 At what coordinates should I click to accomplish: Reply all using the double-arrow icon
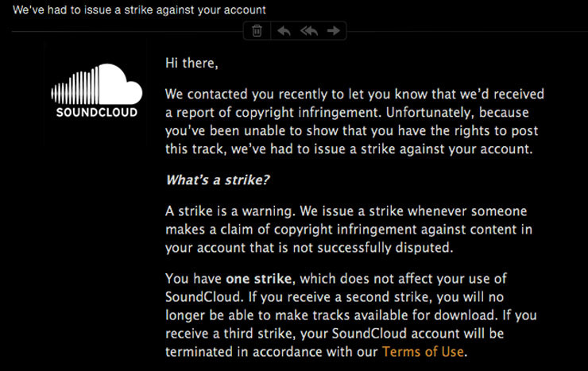(x=309, y=31)
